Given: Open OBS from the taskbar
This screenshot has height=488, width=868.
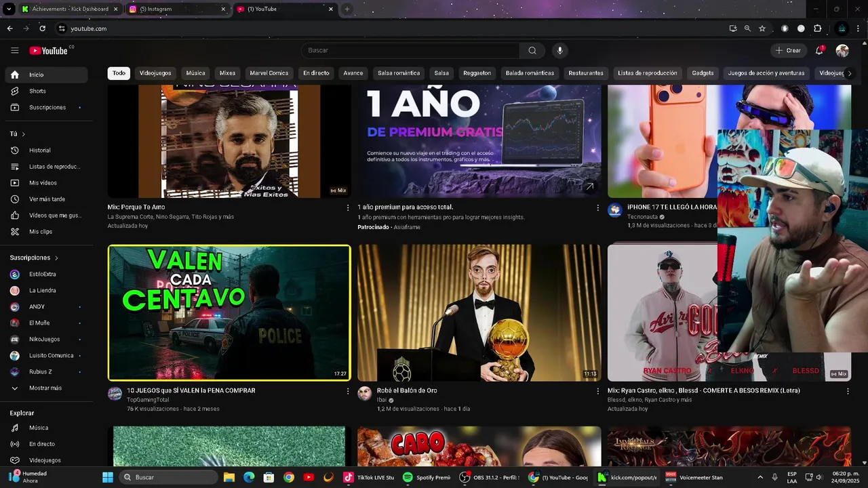Looking at the screenshot, I should (489, 477).
